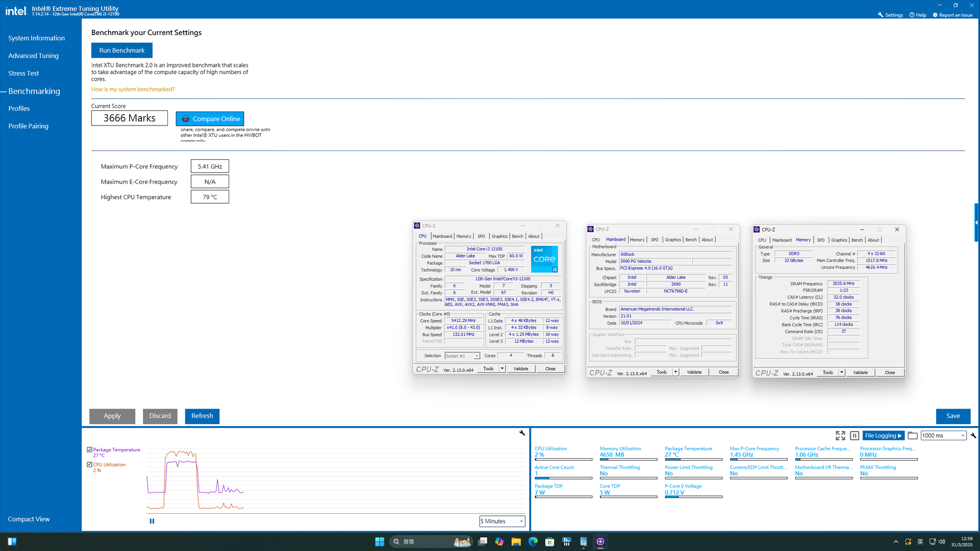Go to System Information section
Screen dimensions: 980x551
point(36,38)
